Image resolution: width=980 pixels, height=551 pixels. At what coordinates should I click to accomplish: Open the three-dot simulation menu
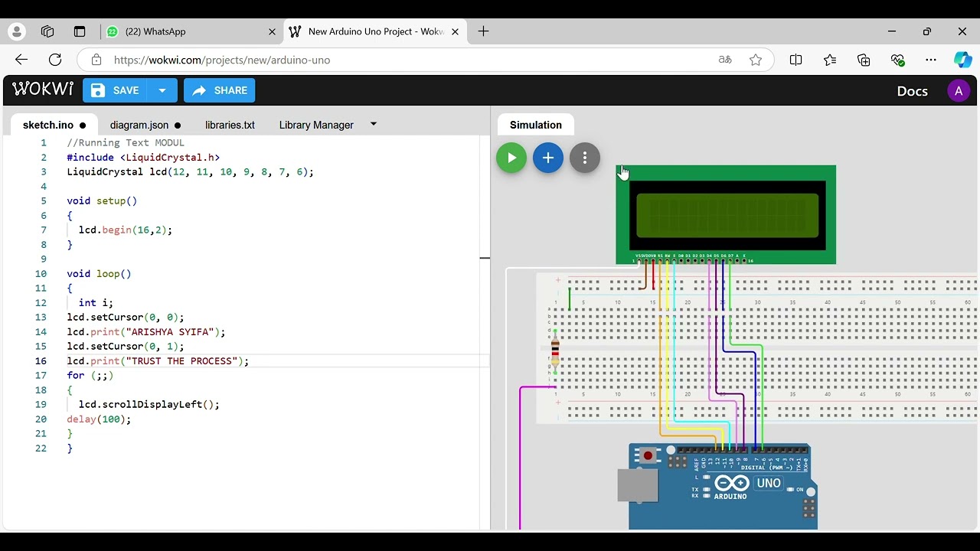[585, 158]
